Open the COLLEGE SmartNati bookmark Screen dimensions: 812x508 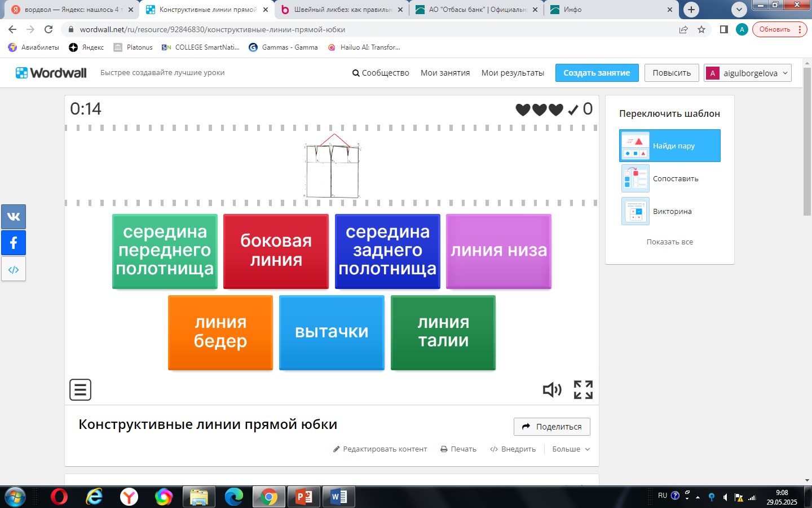[x=201, y=47]
